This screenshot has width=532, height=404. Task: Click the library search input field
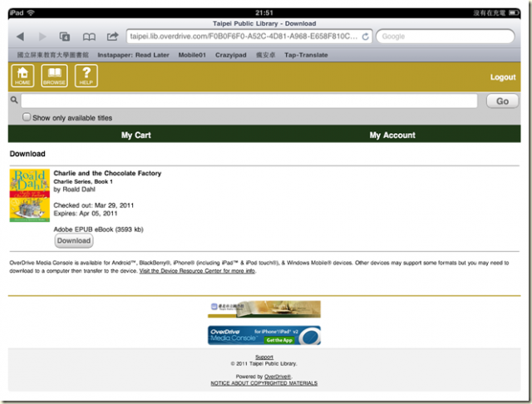249,101
